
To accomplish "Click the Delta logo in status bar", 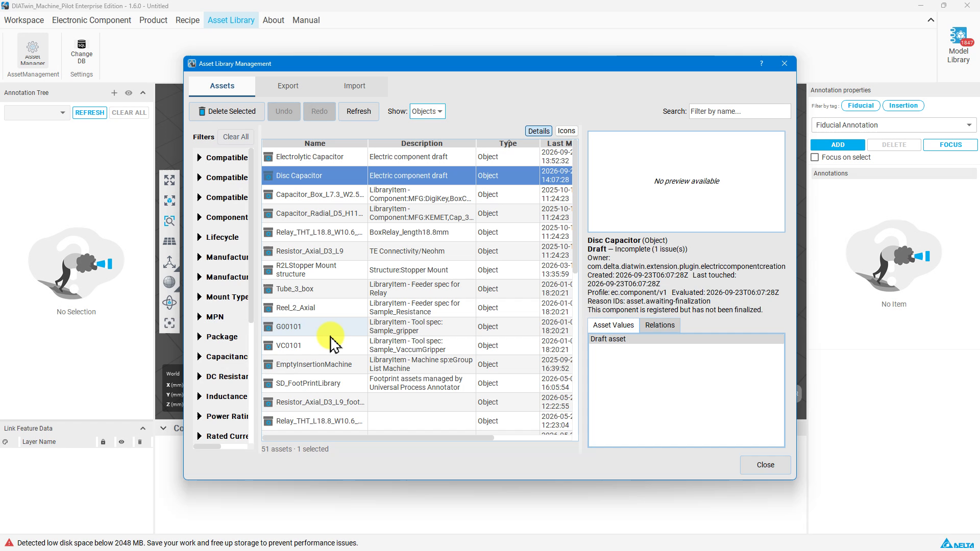I will point(958,543).
